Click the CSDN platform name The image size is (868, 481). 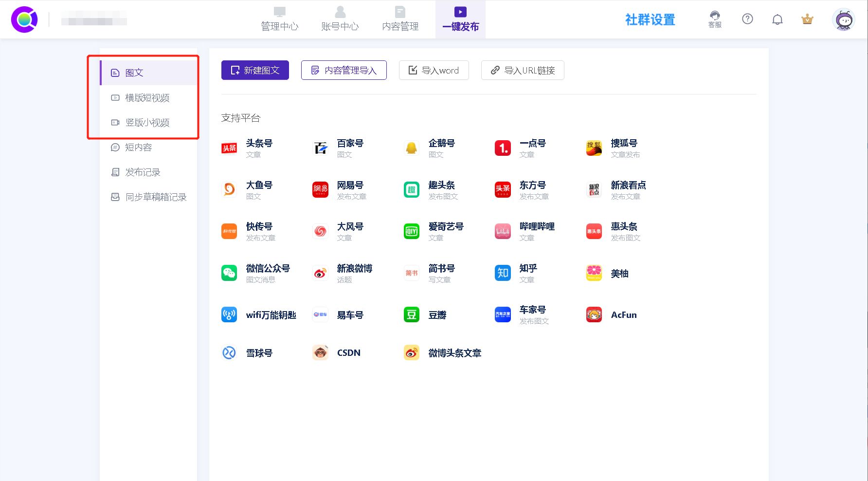click(349, 353)
